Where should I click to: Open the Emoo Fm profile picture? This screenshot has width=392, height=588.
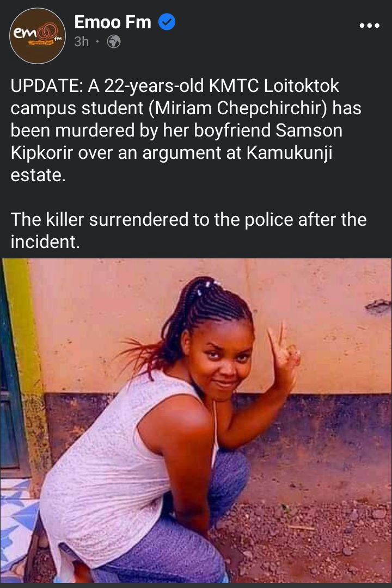(x=37, y=35)
